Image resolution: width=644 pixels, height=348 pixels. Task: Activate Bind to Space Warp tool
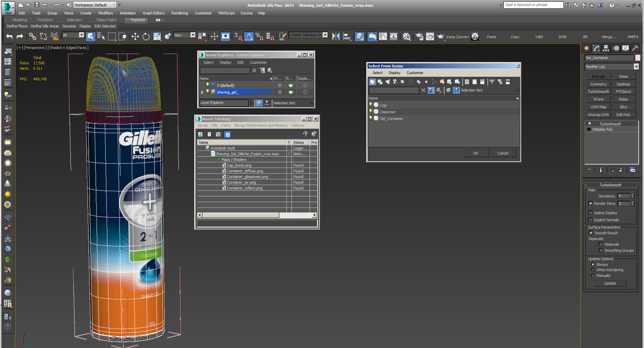point(54,37)
